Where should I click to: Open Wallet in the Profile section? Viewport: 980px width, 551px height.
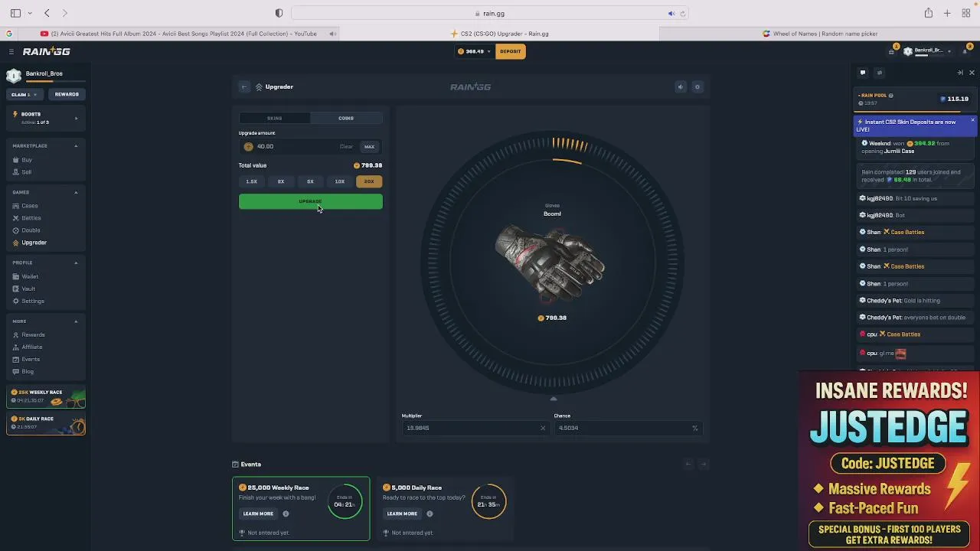[x=29, y=276]
